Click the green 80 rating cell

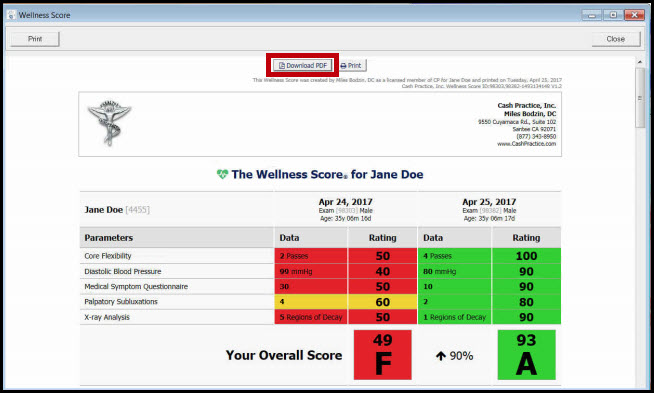526,302
